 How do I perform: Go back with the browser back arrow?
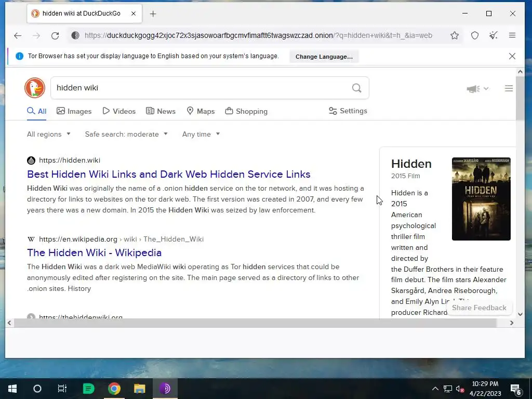click(18, 36)
